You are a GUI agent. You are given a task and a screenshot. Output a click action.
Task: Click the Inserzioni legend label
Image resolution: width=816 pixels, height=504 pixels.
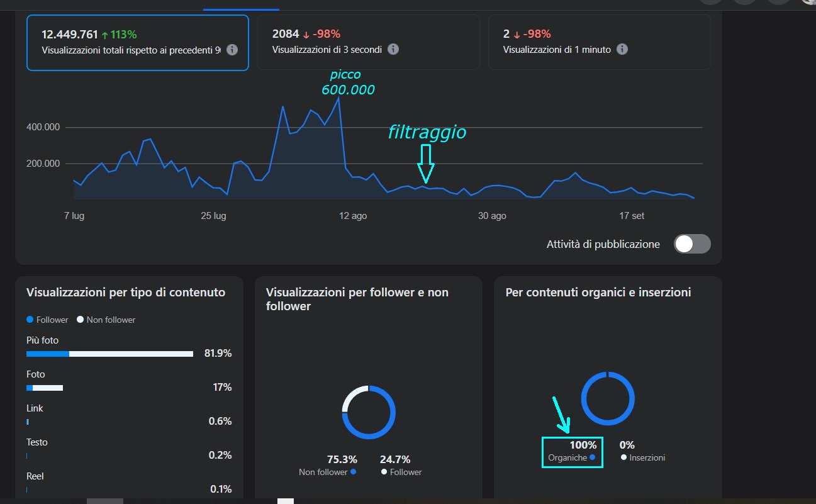pos(642,458)
